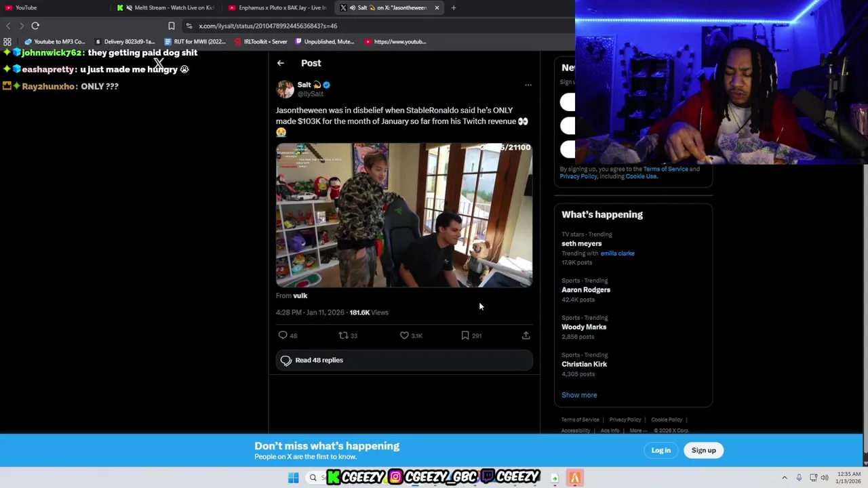Reply to the post via the comment icon
The width and height of the screenshot is (868, 488).
283,335
